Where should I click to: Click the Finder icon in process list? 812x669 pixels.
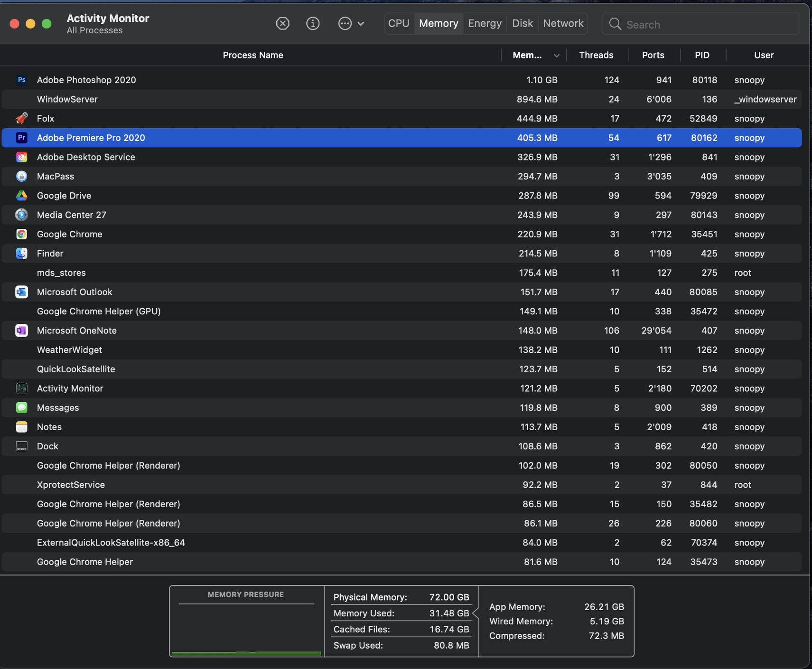pos(21,254)
